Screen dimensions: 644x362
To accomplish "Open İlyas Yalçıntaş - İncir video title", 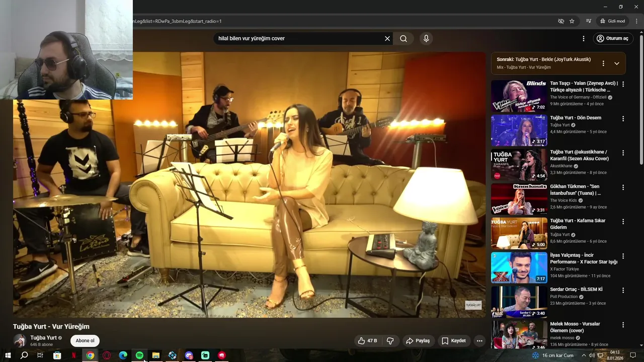I will click(x=584, y=258).
